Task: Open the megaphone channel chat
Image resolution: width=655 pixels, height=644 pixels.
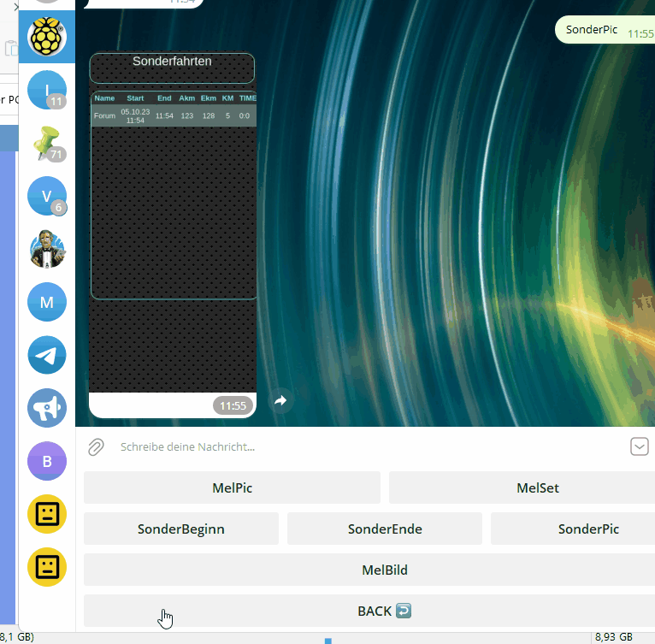Action: click(47, 408)
